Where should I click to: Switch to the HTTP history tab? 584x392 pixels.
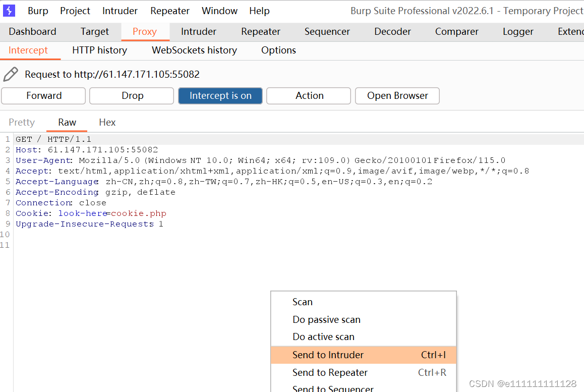click(99, 50)
